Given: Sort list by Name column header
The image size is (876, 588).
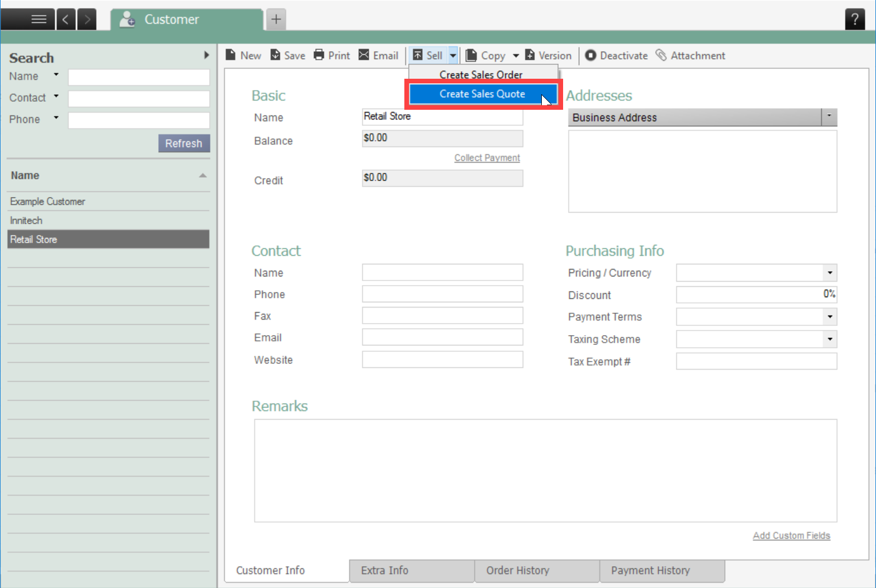Looking at the screenshot, I should 108,175.
